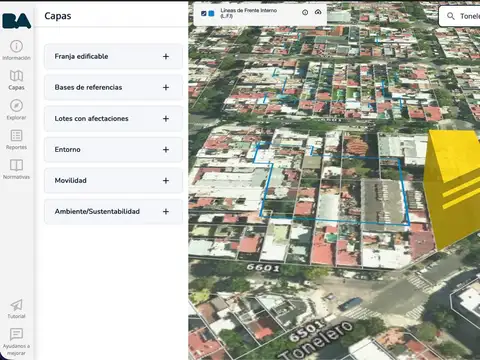
Task: Click the Capas panel title
Action: pos(58,16)
